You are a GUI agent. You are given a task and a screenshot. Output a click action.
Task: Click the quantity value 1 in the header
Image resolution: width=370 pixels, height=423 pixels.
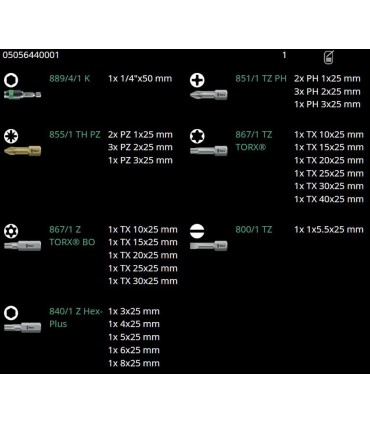tap(284, 55)
